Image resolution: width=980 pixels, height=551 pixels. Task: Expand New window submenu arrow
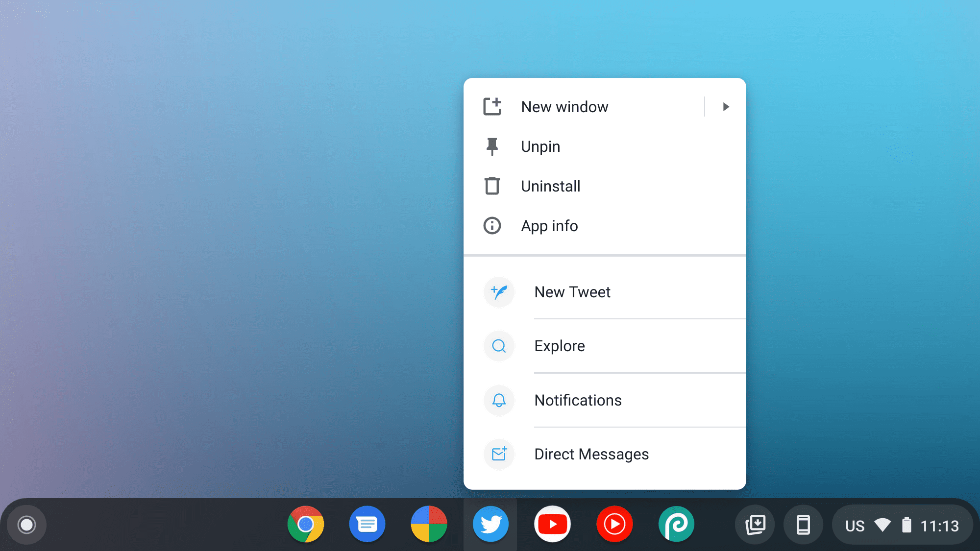[x=726, y=106]
